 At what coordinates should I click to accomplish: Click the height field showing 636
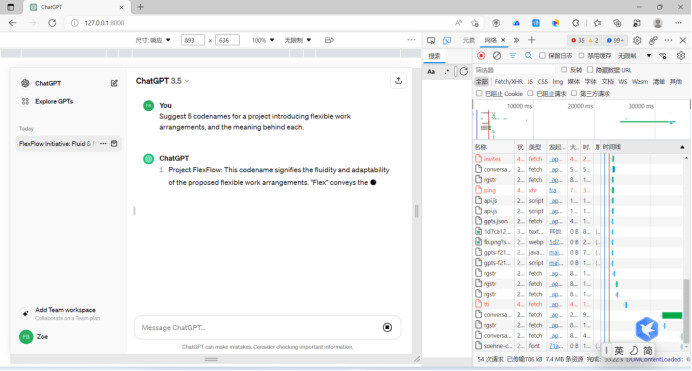click(227, 40)
